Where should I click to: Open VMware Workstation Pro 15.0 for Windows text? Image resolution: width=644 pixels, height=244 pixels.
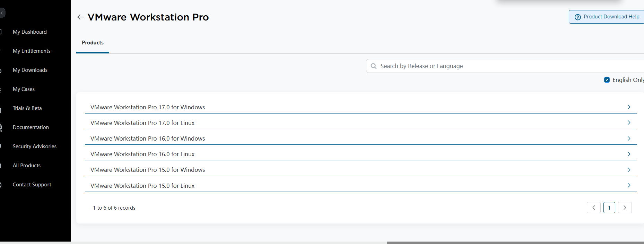pyautogui.click(x=148, y=170)
